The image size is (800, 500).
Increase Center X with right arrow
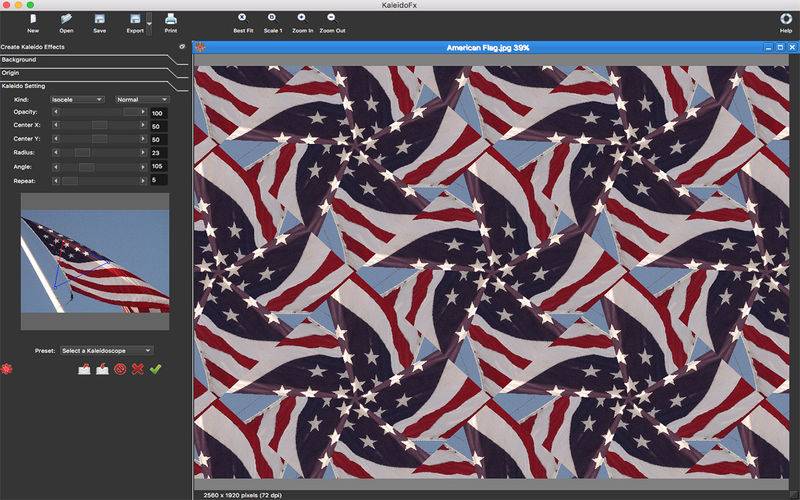tap(143, 125)
